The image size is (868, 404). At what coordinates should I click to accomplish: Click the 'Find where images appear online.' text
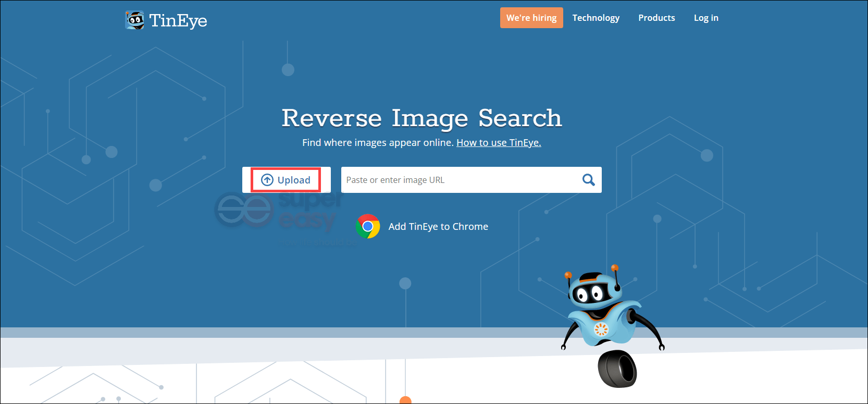coord(378,142)
